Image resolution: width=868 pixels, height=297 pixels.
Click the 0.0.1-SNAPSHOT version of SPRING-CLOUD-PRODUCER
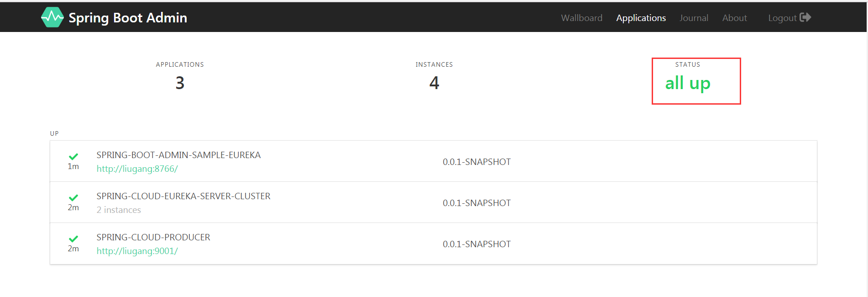click(476, 244)
